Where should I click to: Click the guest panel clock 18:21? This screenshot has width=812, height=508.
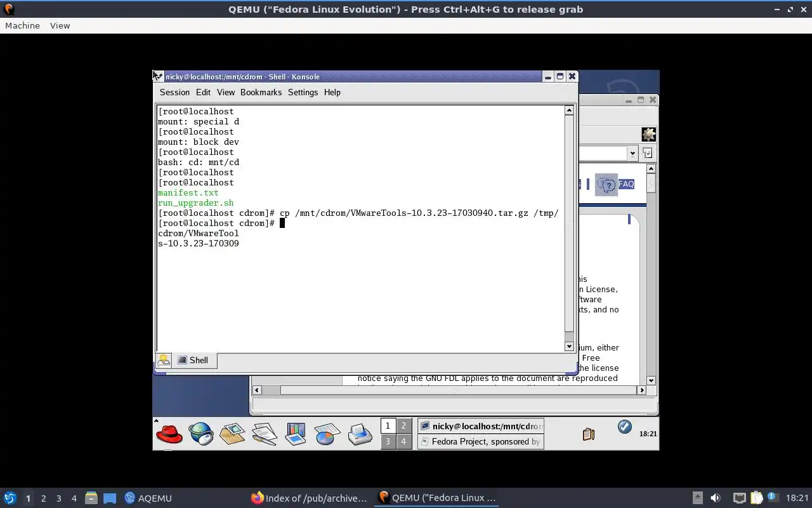pyautogui.click(x=648, y=434)
